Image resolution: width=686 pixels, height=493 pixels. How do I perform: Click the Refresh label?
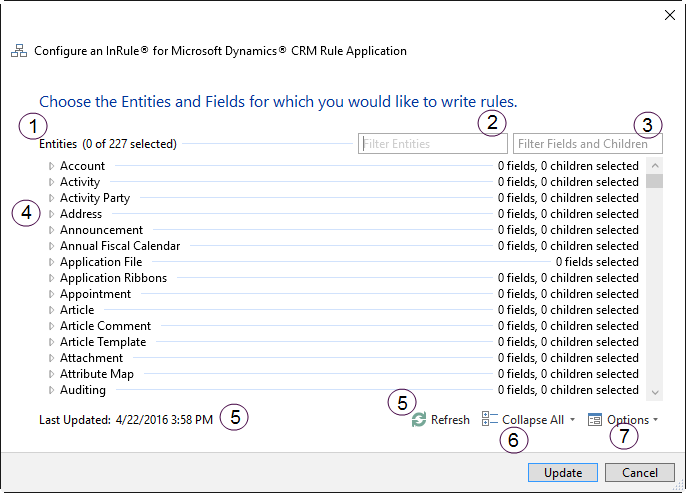point(450,420)
